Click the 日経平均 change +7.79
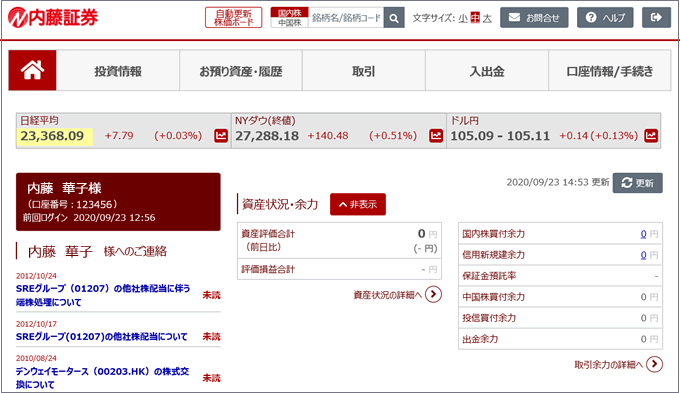The height and width of the screenshot is (393, 680). pyautogui.click(x=119, y=136)
